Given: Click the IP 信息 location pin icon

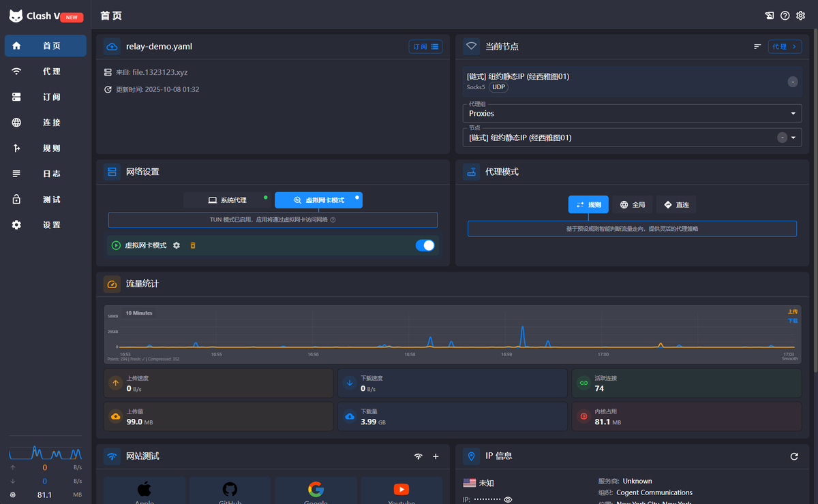Looking at the screenshot, I should (x=471, y=456).
